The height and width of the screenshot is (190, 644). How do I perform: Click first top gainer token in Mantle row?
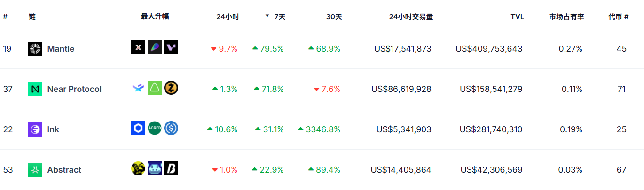point(138,47)
